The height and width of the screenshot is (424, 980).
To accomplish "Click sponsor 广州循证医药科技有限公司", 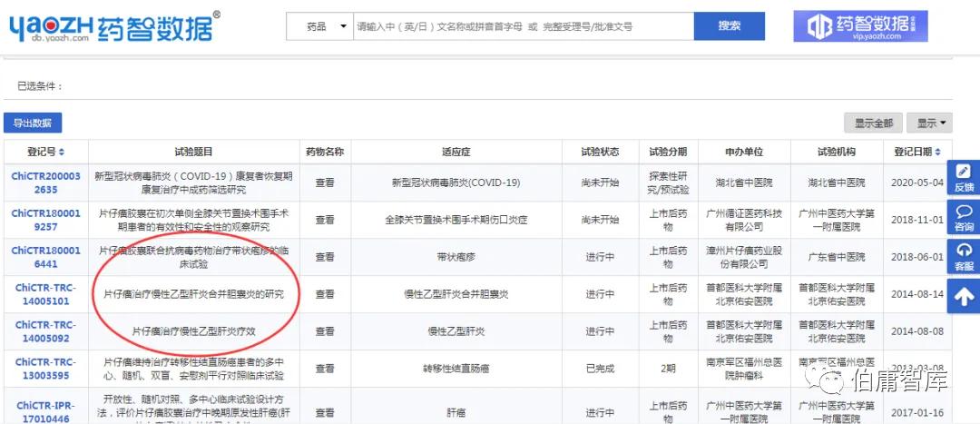I will click(744, 220).
